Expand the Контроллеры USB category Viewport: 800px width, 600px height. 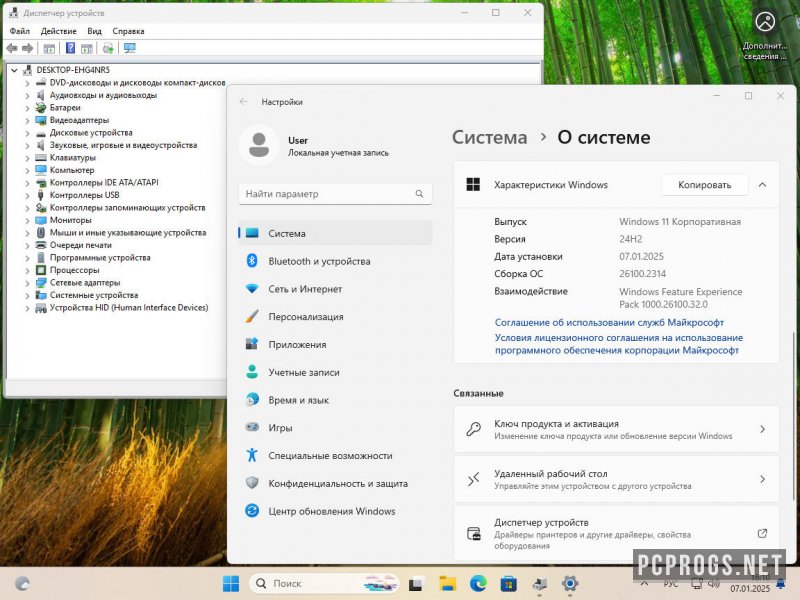click(27, 195)
